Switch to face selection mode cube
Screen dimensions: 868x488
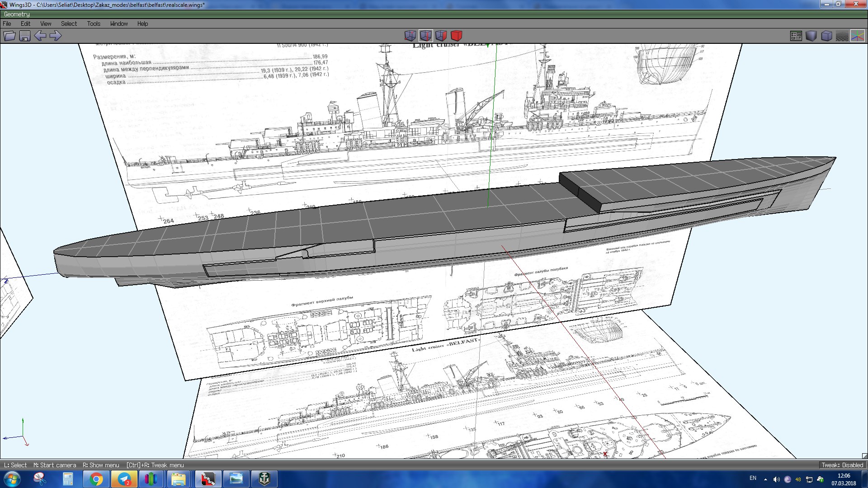(441, 36)
